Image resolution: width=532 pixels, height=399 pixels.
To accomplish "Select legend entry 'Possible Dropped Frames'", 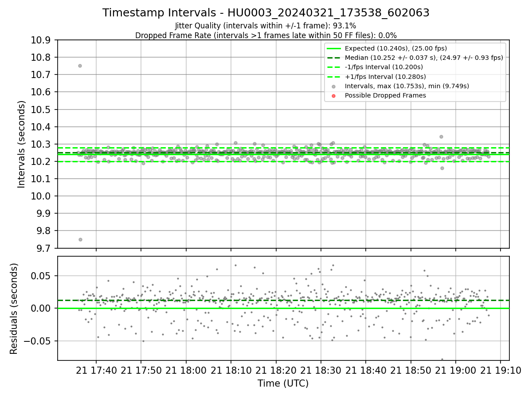I will pos(385,95).
